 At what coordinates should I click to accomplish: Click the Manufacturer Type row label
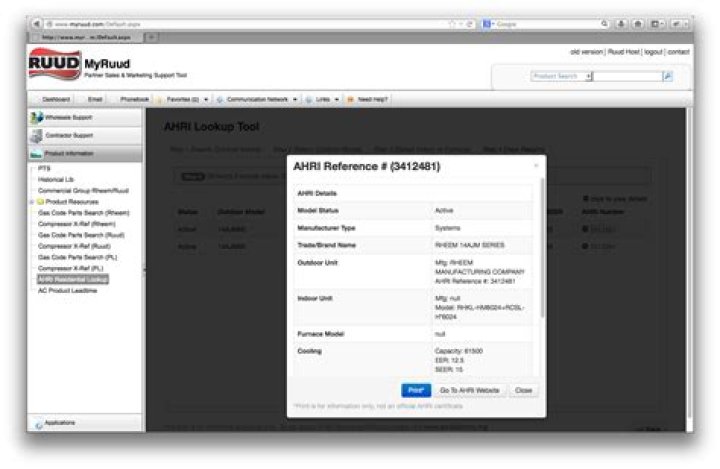[x=326, y=228]
